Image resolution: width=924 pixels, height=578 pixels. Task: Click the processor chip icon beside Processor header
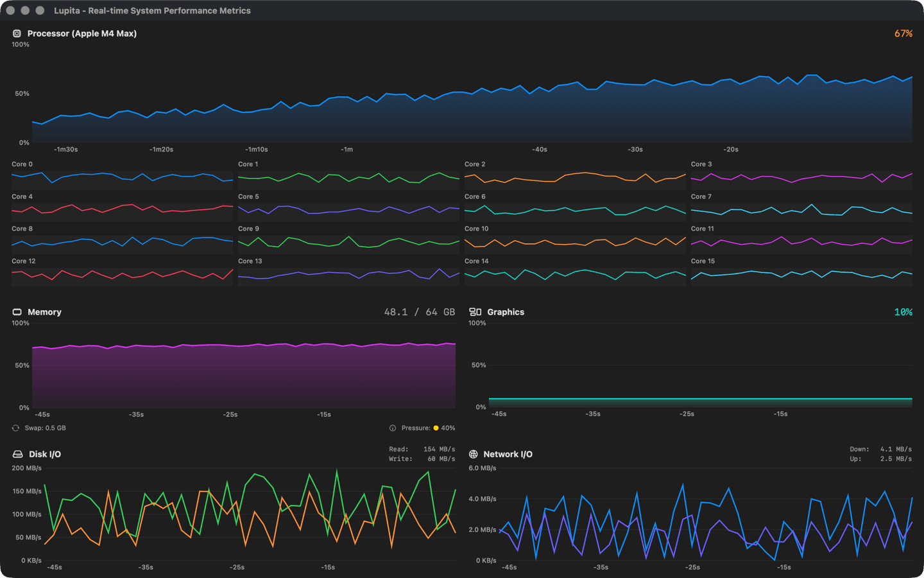pyautogui.click(x=17, y=33)
